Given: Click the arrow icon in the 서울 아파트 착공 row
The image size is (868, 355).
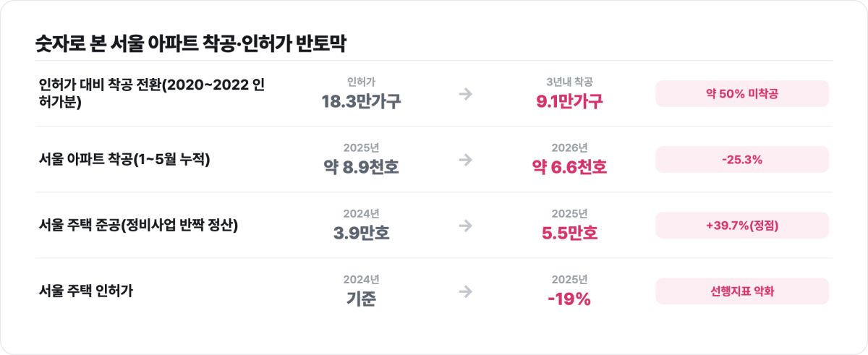Looking at the screenshot, I should point(466,160).
